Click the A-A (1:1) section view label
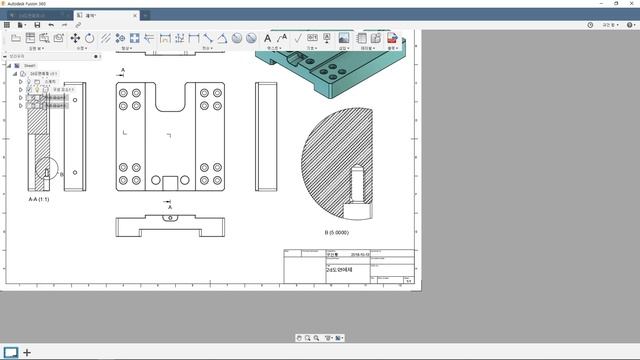Screen dimensions: 640x360 pyautogui.click(x=39, y=199)
